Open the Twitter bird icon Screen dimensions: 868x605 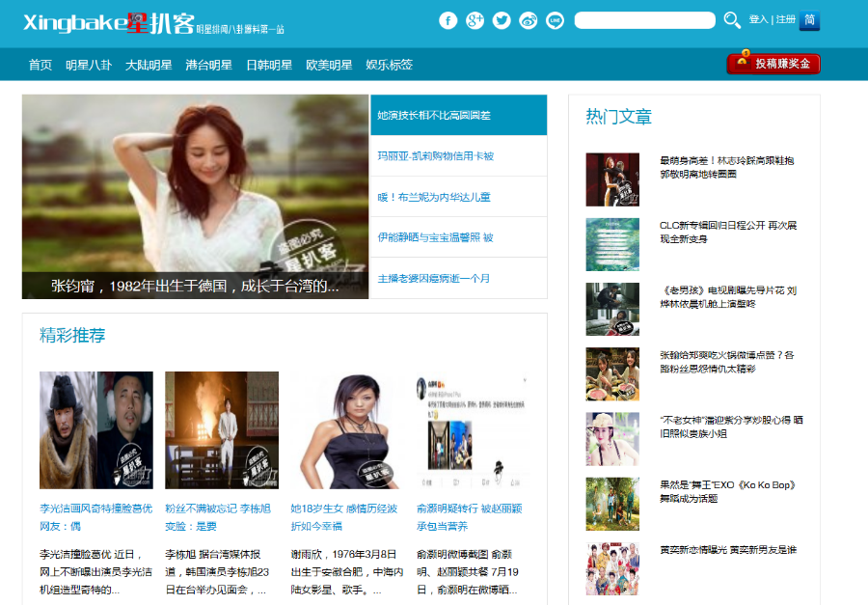click(x=502, y=20)
